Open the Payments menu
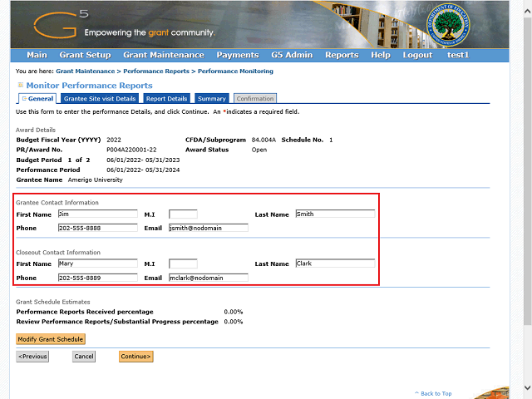Image resolution: width=532 pixels, height=399 pixels. (x=238, y=55)
